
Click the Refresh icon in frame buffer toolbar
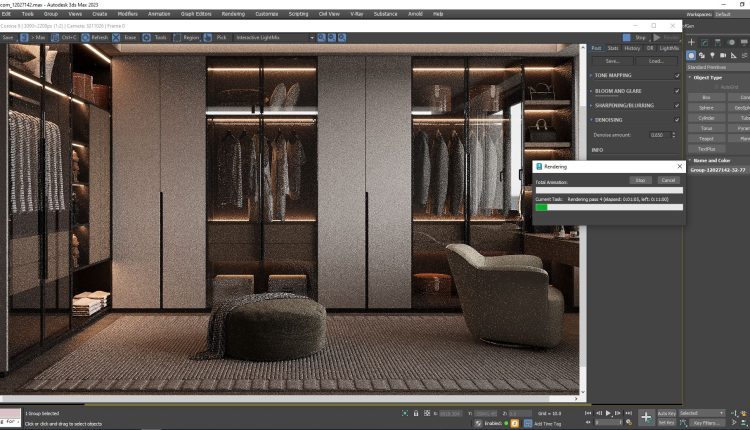(86, 37)
